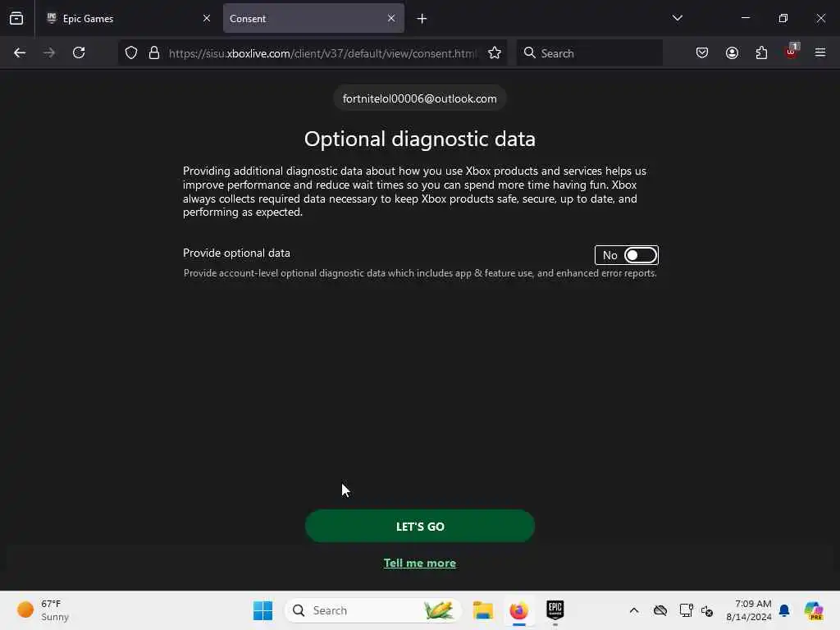Click the fortnitelol00006@outlook.com account pill
This screenshot has height=630, width=840.
point(420,98)
